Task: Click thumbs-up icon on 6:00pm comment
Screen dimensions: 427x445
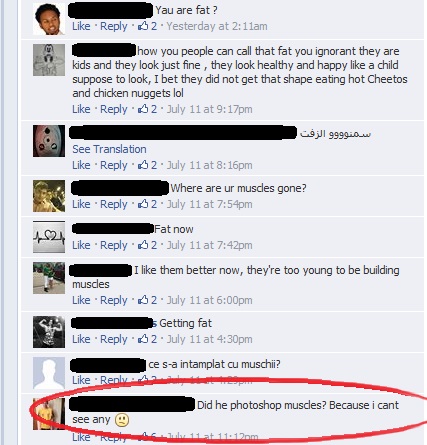Action: [143, 300]
